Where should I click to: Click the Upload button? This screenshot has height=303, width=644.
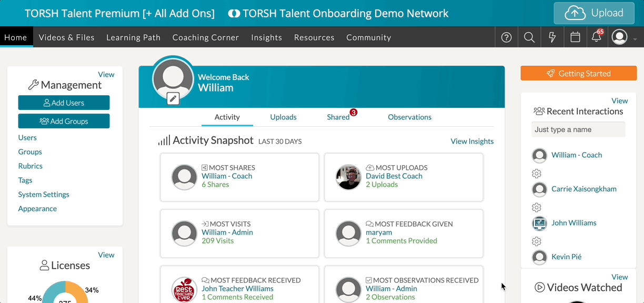tap(593, 13)
